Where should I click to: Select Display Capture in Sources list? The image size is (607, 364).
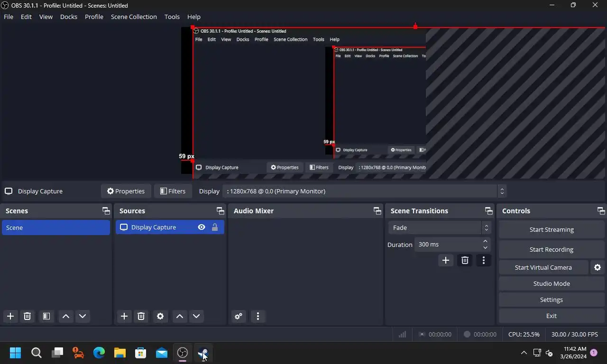[x=170, y=227]
